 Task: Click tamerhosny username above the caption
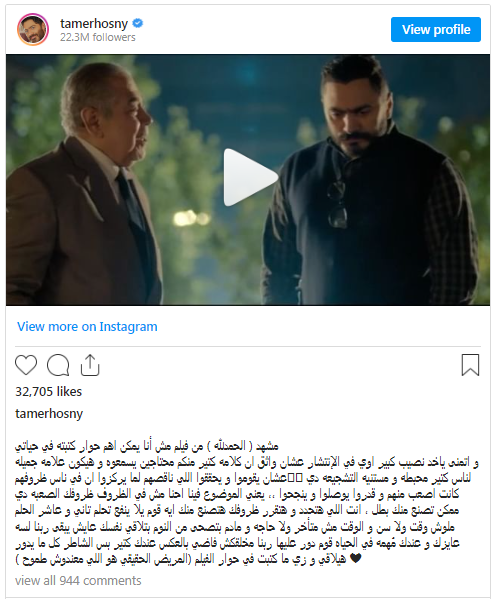coord(49,414)
